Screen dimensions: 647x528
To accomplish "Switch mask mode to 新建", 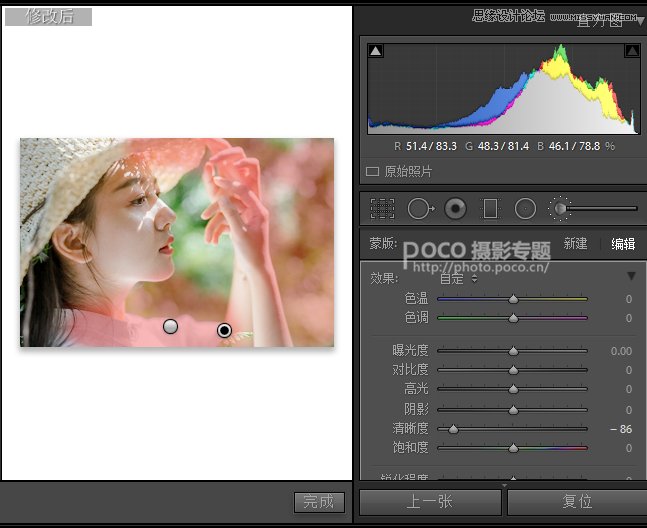I will 575,244.
